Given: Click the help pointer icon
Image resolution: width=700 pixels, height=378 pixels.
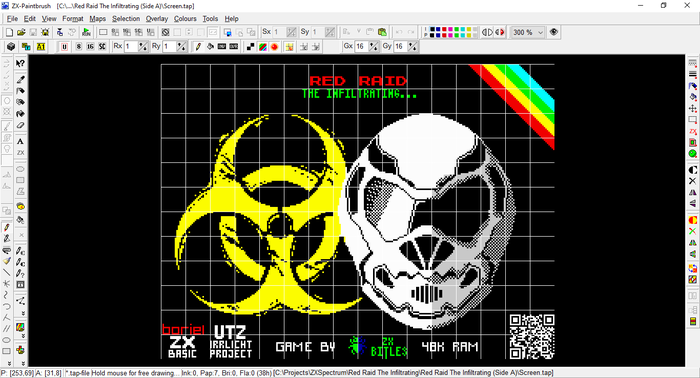Looking at the screenshot, I should click(x=20, y=63).
